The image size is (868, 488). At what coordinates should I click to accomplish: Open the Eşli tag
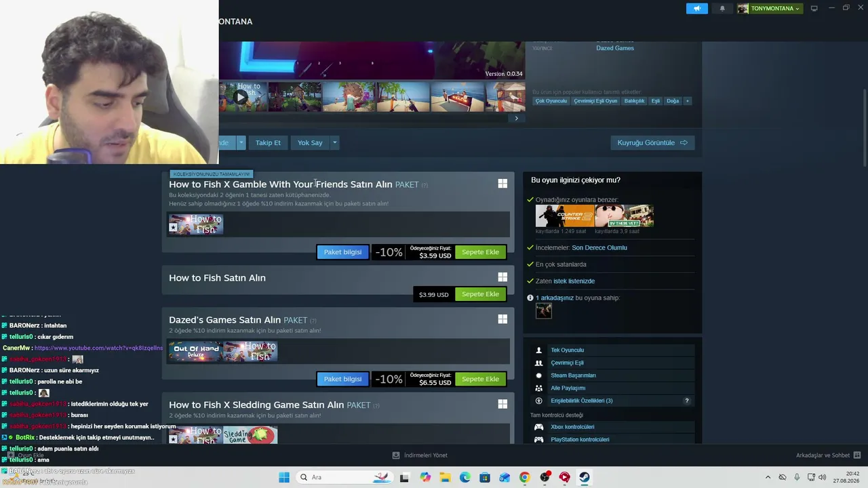coord(655,101)
